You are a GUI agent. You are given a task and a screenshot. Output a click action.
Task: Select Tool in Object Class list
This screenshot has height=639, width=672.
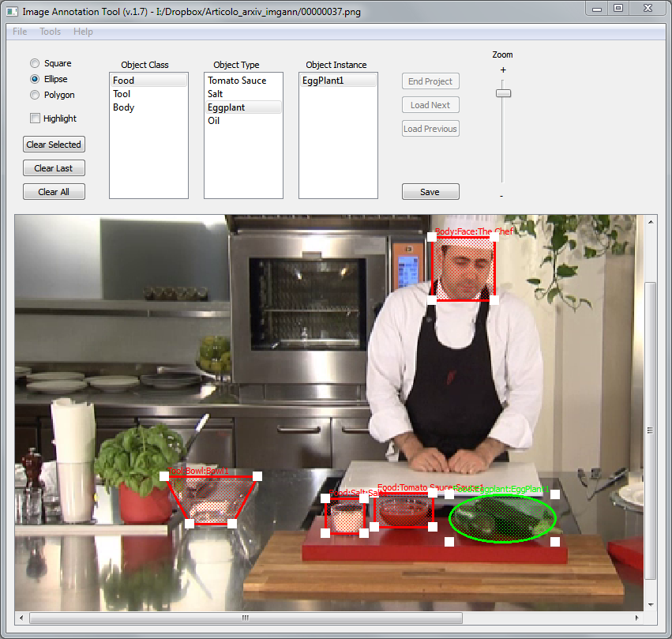(x=148, y=94)
